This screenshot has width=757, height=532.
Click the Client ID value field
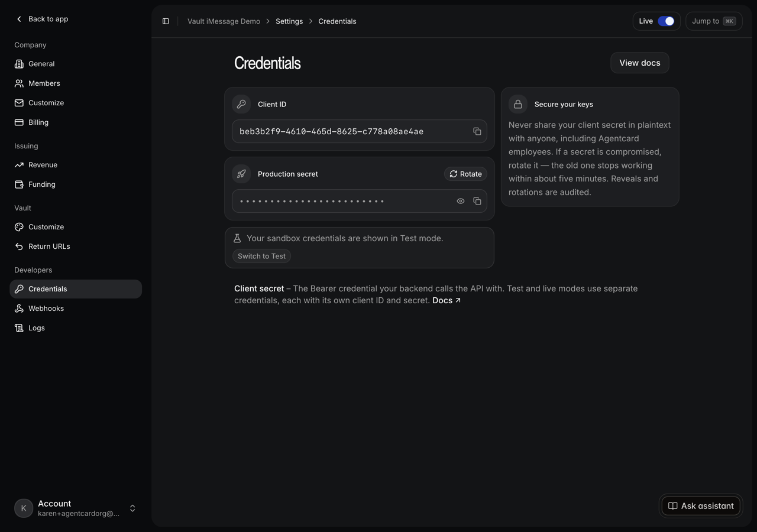360,131
